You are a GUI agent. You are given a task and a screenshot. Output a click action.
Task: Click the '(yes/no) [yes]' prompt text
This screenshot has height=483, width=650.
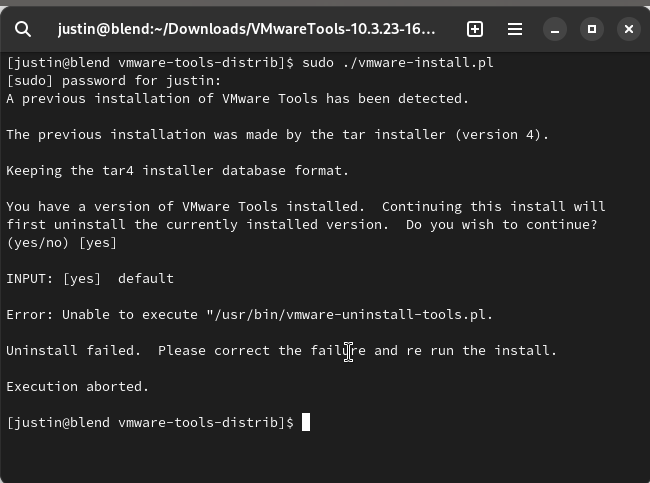click(62, 243)
